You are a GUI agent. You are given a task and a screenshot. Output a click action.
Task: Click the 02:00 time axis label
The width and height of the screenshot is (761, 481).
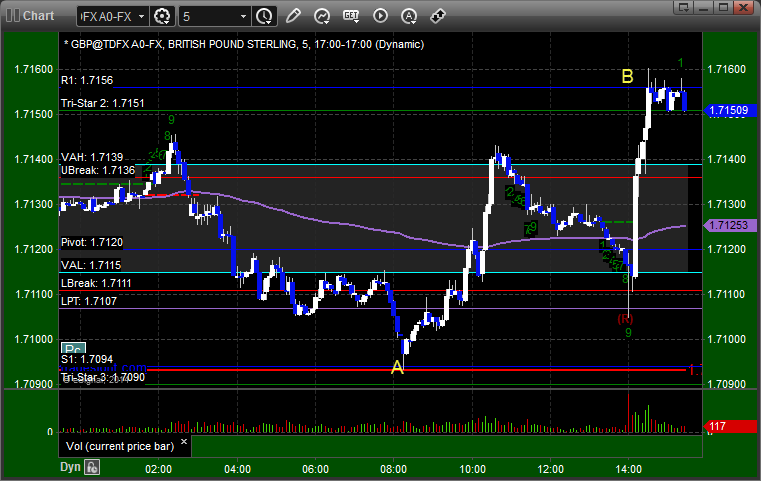pos(158,469)
